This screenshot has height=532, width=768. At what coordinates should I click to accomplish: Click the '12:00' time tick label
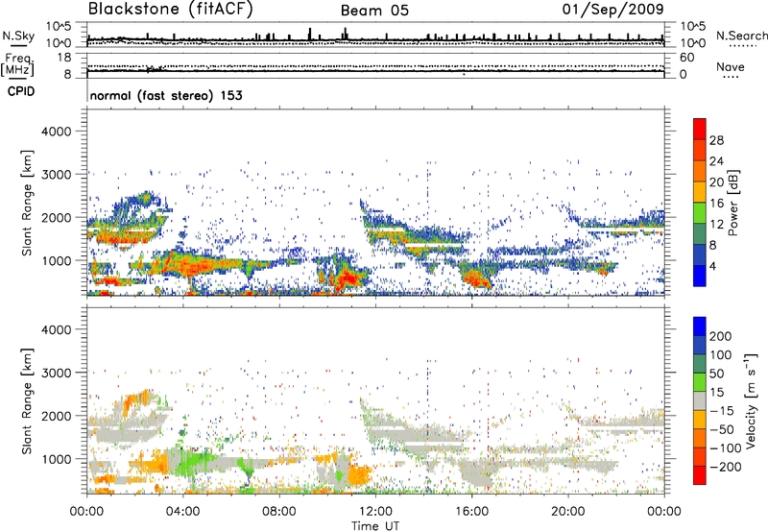coord(375,512)
